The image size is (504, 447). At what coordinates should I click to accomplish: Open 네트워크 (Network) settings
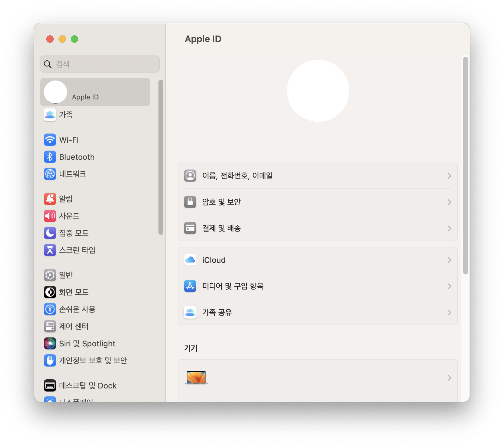click(50, 174)
